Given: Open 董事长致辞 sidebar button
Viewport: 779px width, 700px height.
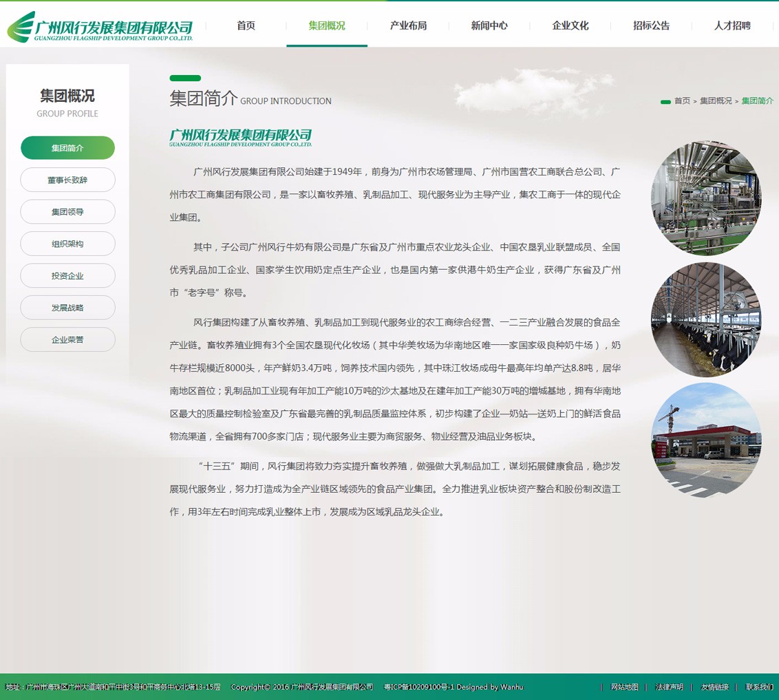Looking at the screenshot, I should pyautogui.click(x=67, y=180).
